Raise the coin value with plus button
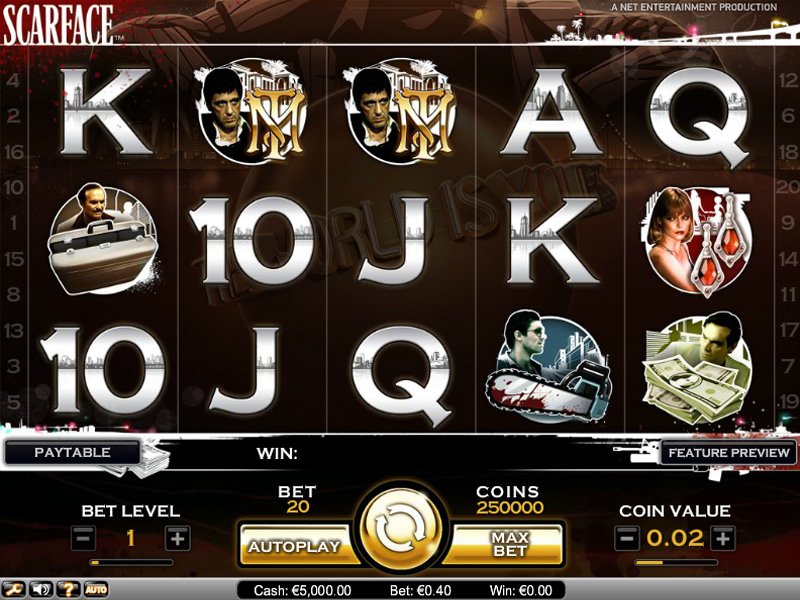This screenshot has height=600, width=800. [722, 538]
